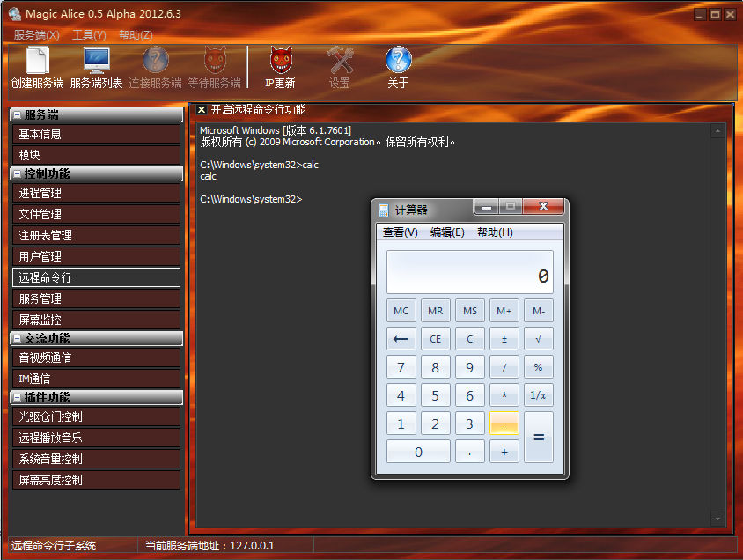
Task: Open 设置 tools icon
Action: 339,60
